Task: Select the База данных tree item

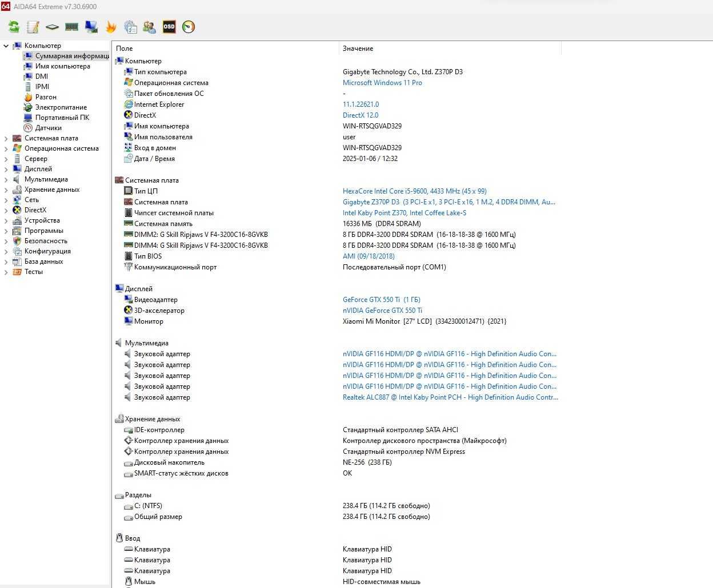Action: point(44,261)
